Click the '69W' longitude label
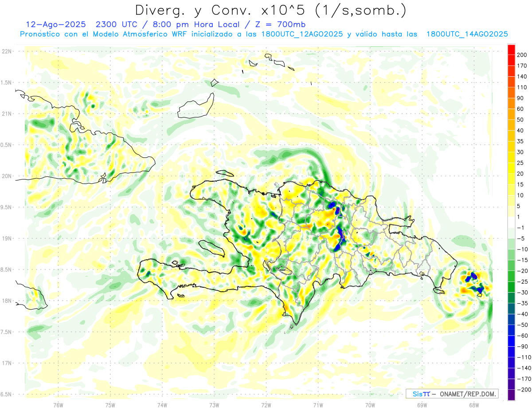This screenshot has height=411, width=532. pos(422,405)
